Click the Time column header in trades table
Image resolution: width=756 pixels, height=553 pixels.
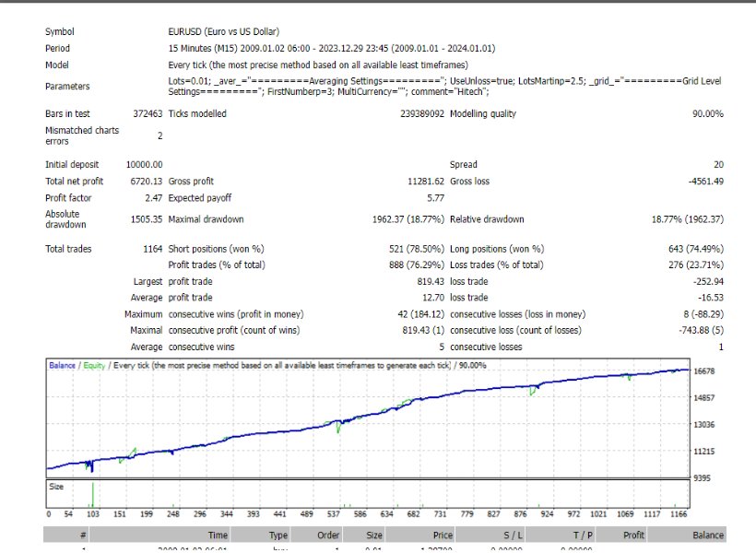click(218, 535)
